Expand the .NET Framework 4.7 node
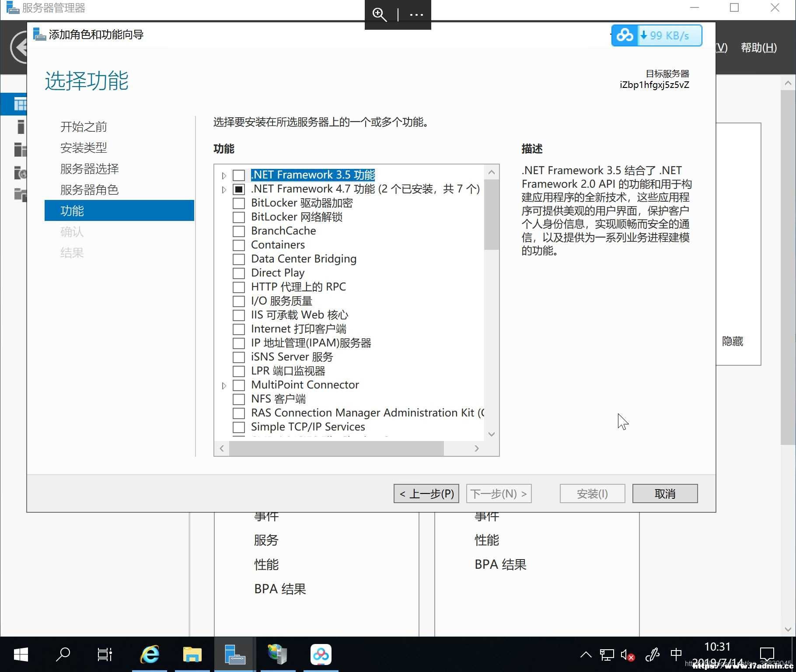Image resolution: width=796 pixels, height=672 pixels. 224,189
